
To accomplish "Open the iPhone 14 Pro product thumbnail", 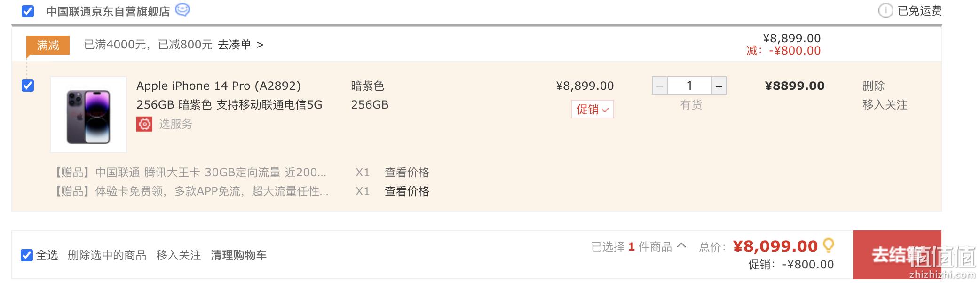I will click(88, 115).
